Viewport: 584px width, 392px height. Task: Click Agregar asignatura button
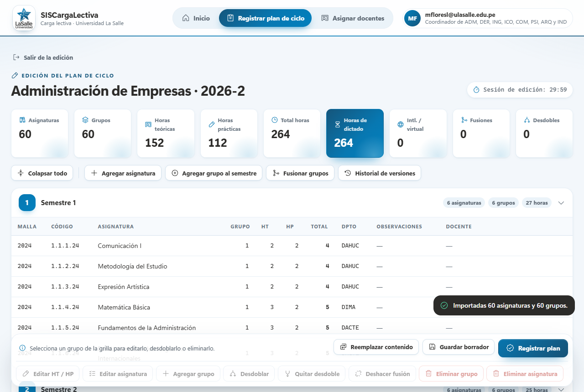coord(123,173)
